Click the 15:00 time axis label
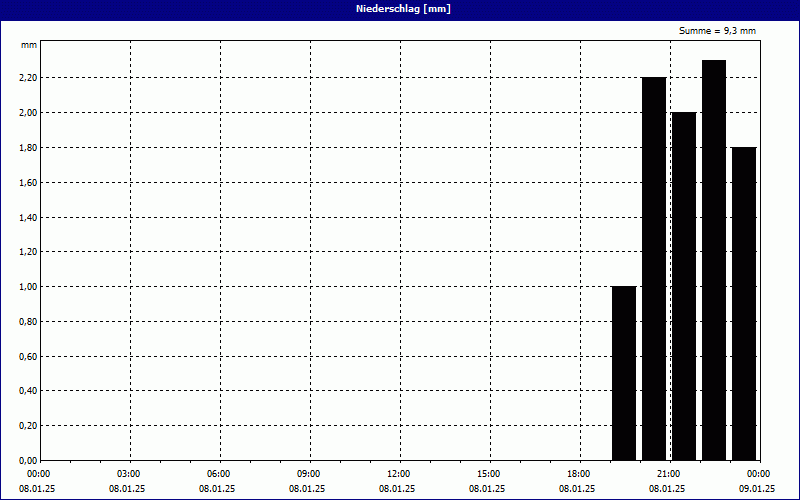This screenshot has width=800, height=500. coord(489,474)
